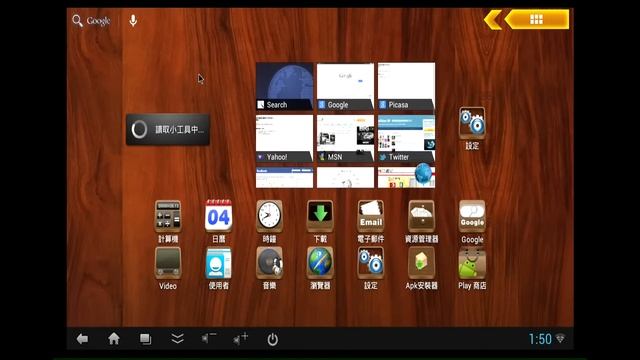Open the Google bookmark thumbnail
Screen dimensions: 640x360
pos(345,87)
